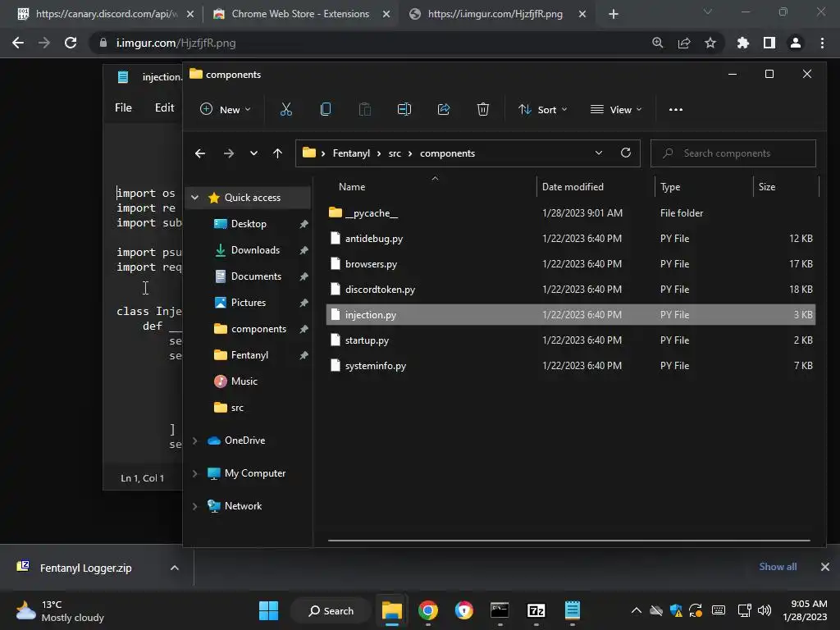Open Notepad Edit menu

click(164, 107)
